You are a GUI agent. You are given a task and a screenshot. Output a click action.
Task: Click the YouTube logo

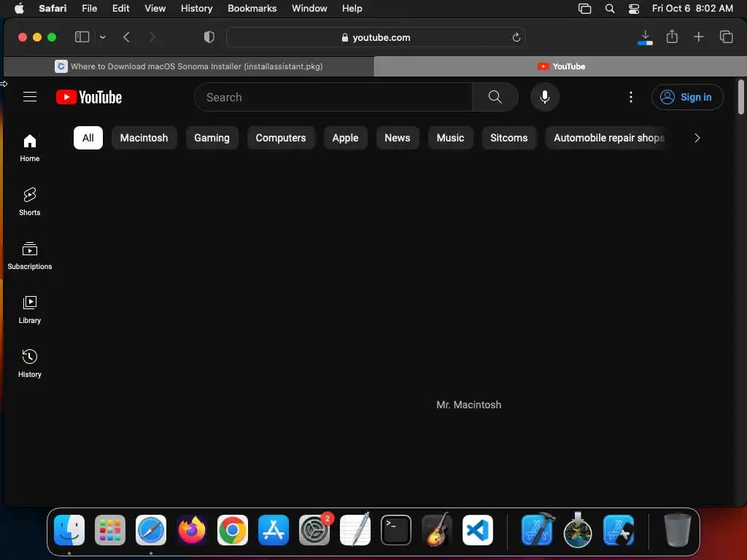(x=89, y=97)
